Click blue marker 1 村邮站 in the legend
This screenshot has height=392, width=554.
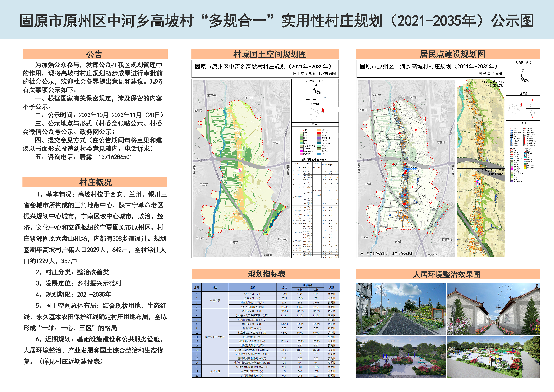pos(512,131)
